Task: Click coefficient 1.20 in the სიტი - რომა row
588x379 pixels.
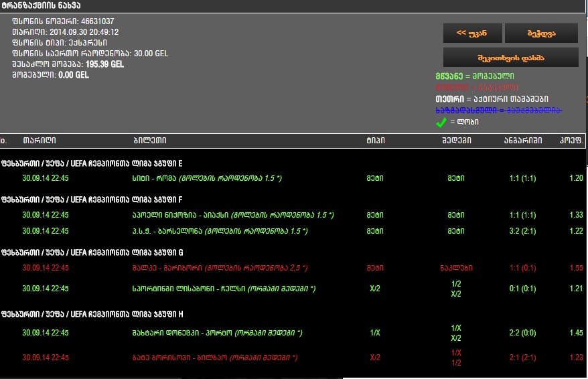Action: pos(577,178)
